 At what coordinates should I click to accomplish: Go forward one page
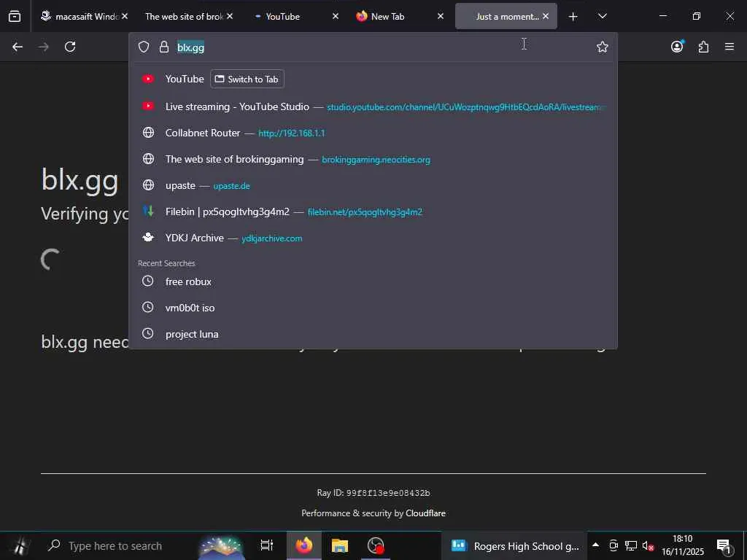(x=44, y=47)
